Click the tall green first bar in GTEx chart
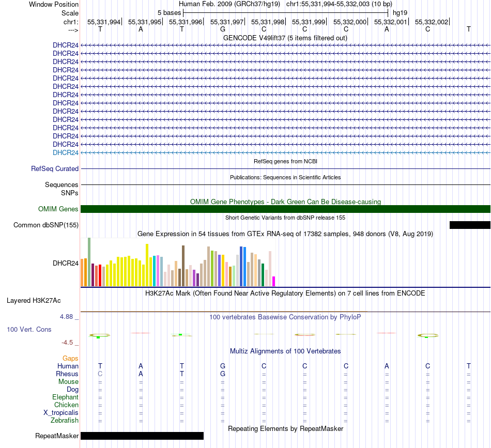 [89, 262]
